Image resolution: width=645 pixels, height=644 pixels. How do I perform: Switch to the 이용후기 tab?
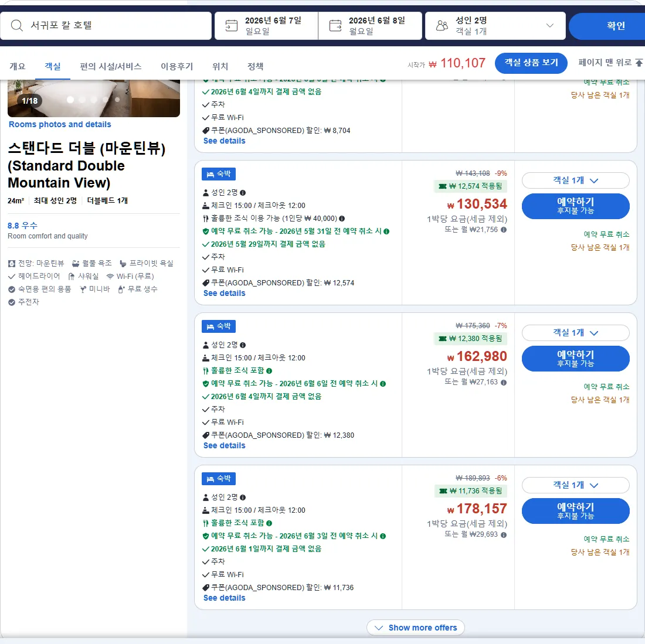point(176,66)
